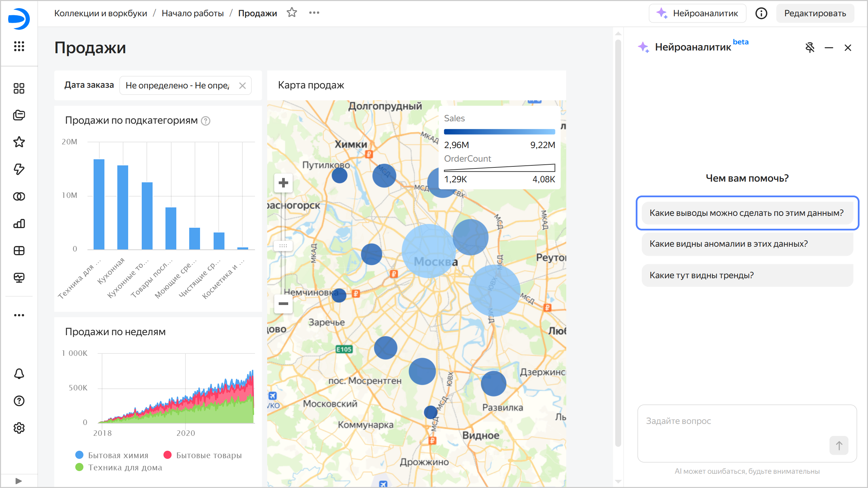Open Favorites star in left sidebar
The image size is (868, 488).
[19, 142]
